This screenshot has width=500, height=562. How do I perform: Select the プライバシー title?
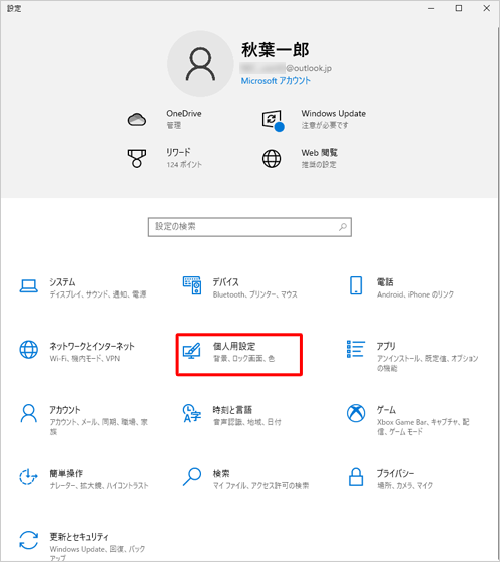click(395, 473)
